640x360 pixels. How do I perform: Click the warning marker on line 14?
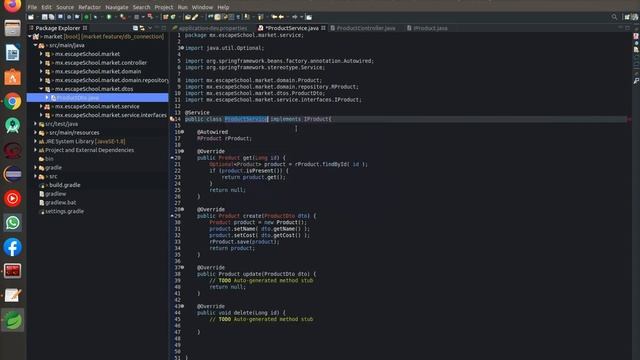coord(173,119)
